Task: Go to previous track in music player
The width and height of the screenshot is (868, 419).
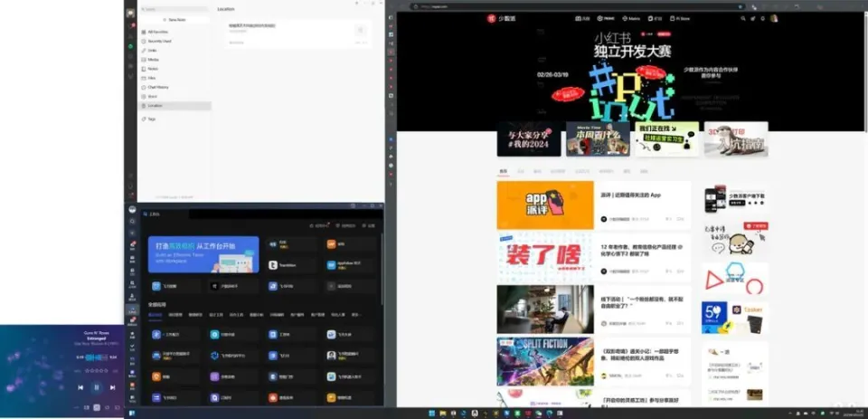Action: [80, 387]
